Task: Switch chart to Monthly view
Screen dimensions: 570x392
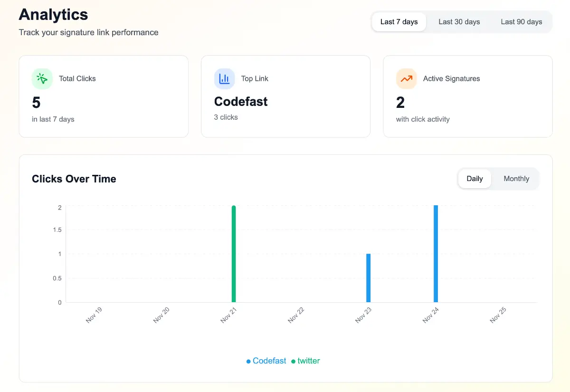Action: pos(516,179)
